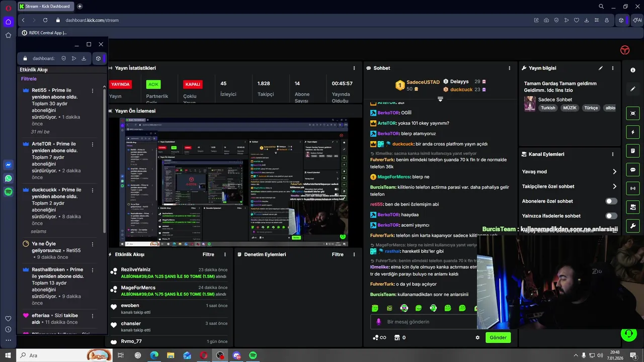Click the Türkçe tag
This screenshot has width=644, height=362.
(591, 108)
